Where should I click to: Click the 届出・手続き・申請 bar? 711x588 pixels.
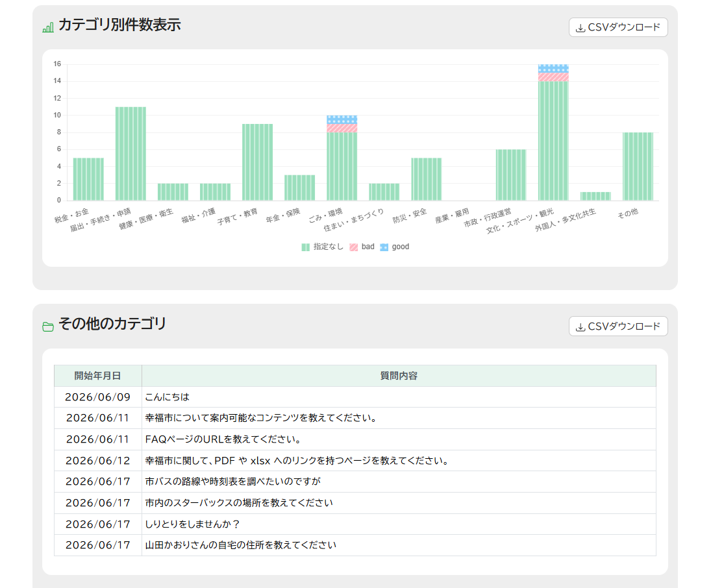tap(131, 154)
